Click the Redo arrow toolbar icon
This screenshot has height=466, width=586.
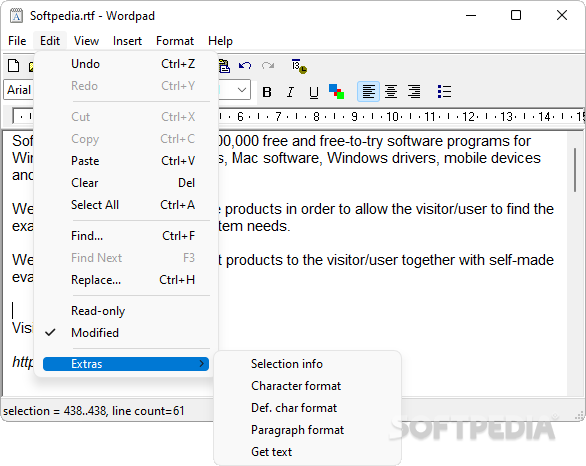268,66
